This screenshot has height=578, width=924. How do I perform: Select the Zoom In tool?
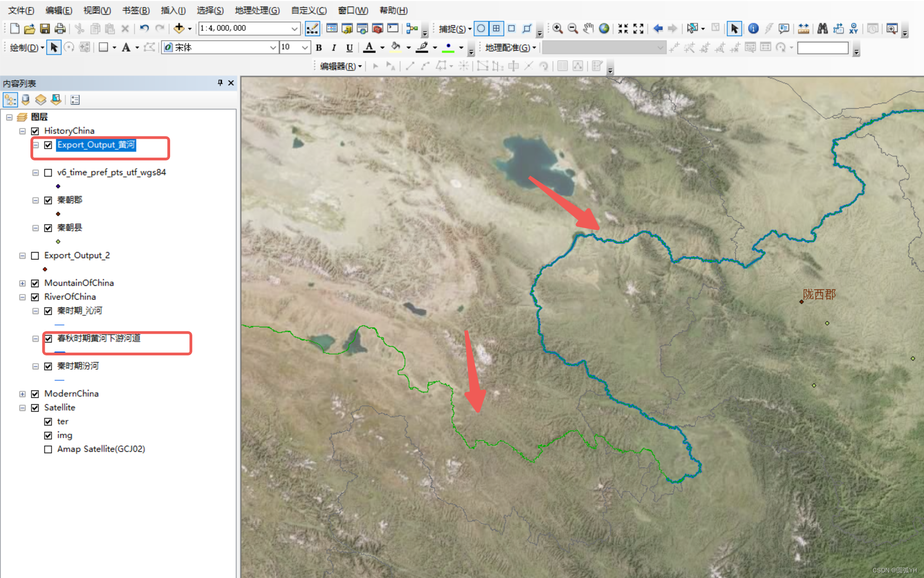pyautogui.click(x=557, y=29)
